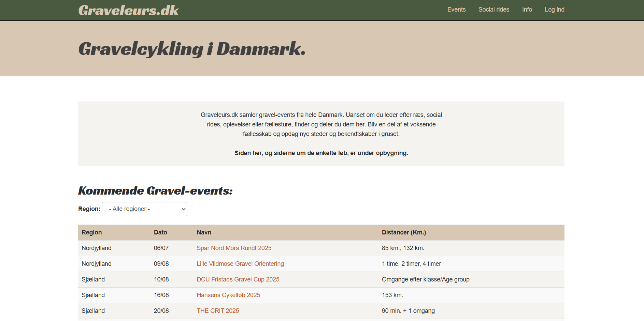Click the bold under opbygning notice text
This screenshot has height=321, width=644.
click(x=321, y=153)
